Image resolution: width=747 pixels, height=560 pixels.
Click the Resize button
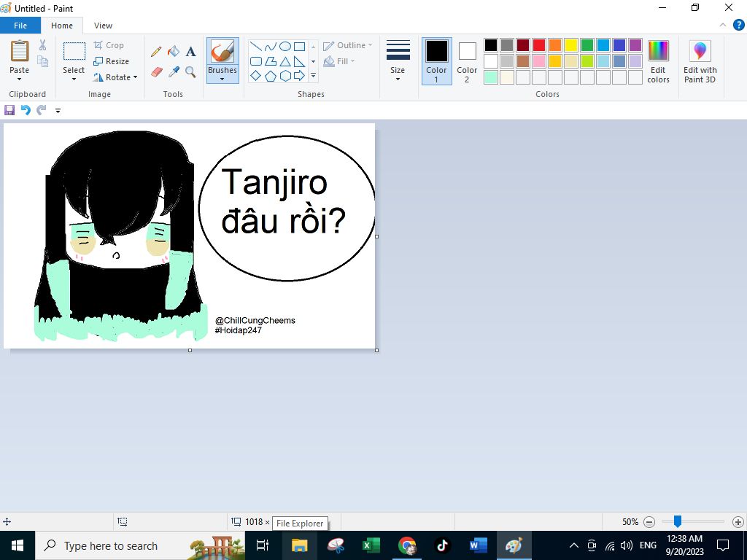pyautogui.click(x=112, y=61)
